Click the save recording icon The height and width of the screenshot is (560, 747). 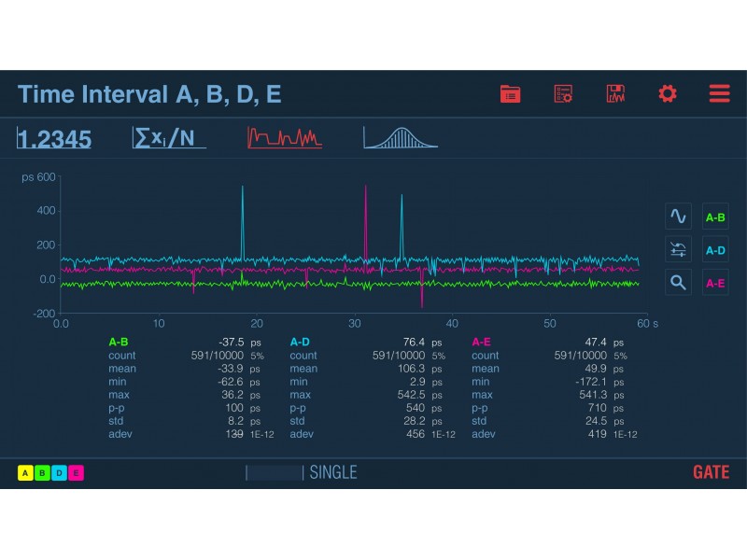coord(616,93)
